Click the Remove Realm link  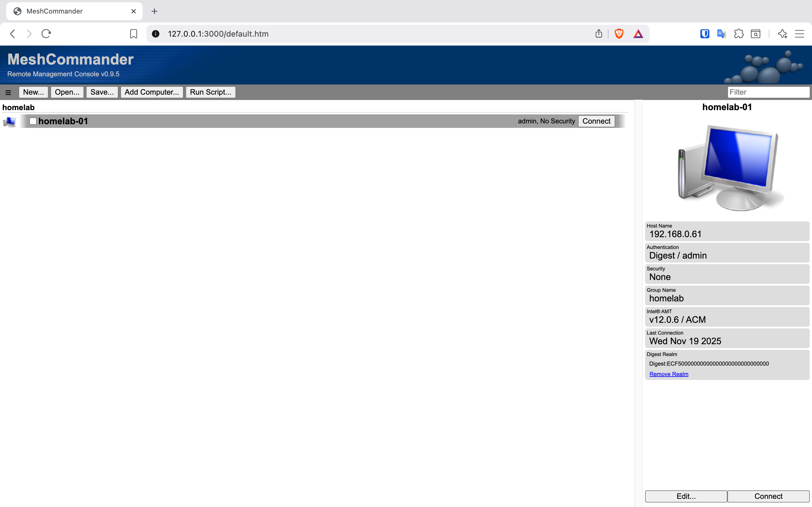[668, 374]
